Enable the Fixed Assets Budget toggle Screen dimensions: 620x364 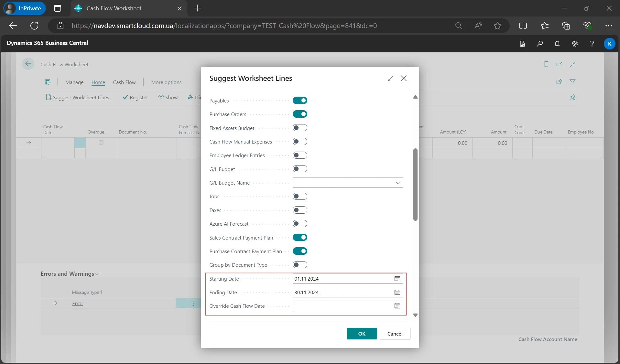299,128
